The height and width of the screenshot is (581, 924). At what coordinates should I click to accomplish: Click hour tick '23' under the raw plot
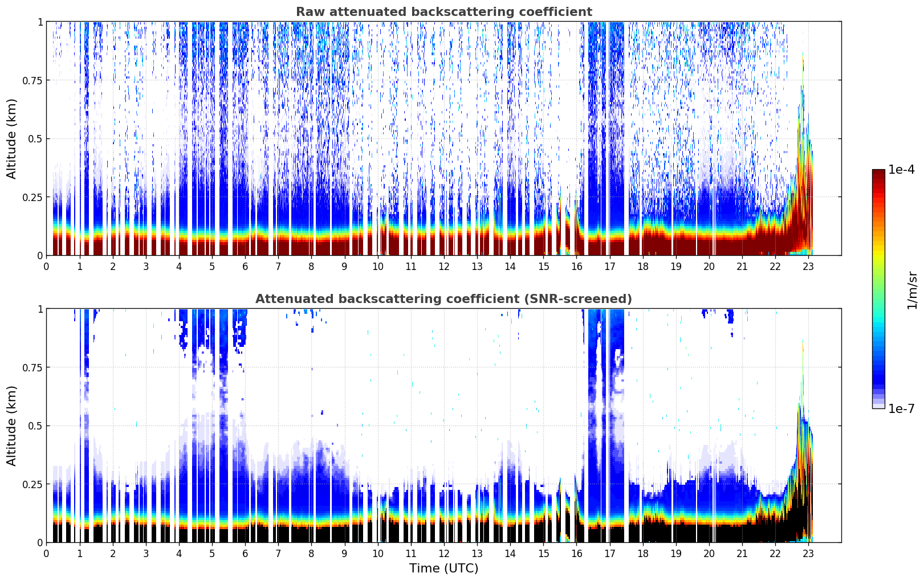[x=808, y=266]
